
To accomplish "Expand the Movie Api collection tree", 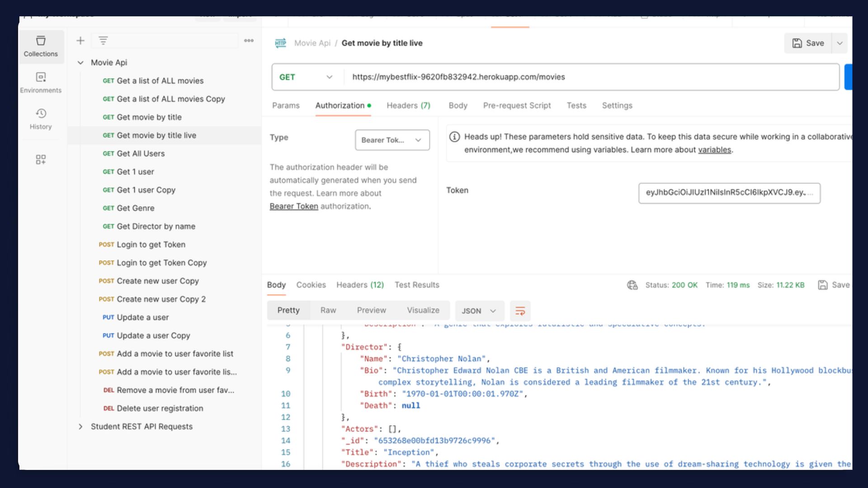I will click(x=80, y=62).
